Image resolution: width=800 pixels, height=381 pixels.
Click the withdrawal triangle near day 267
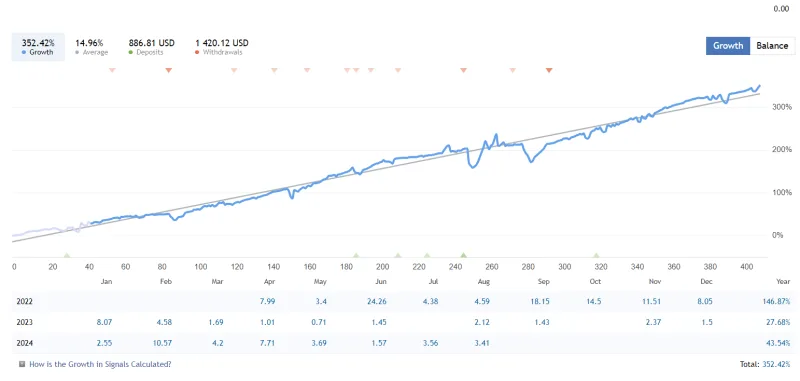pos(513,70)
